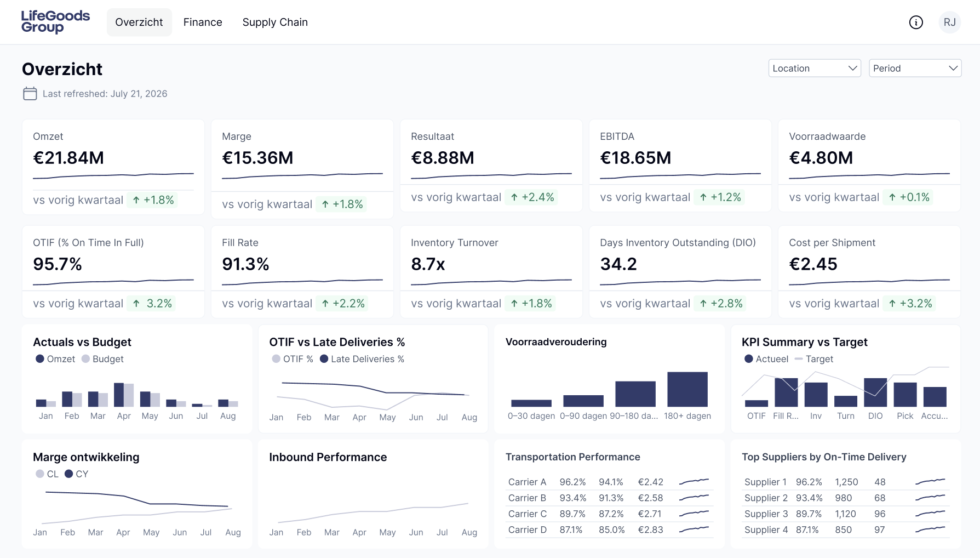Select the Supplier 4 row name

click(x=766, y=530)
